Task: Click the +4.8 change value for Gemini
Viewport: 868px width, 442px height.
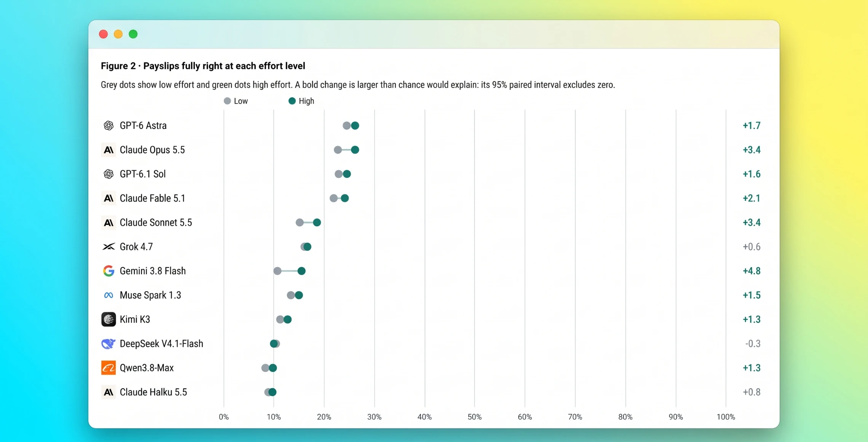Action: 752,271
